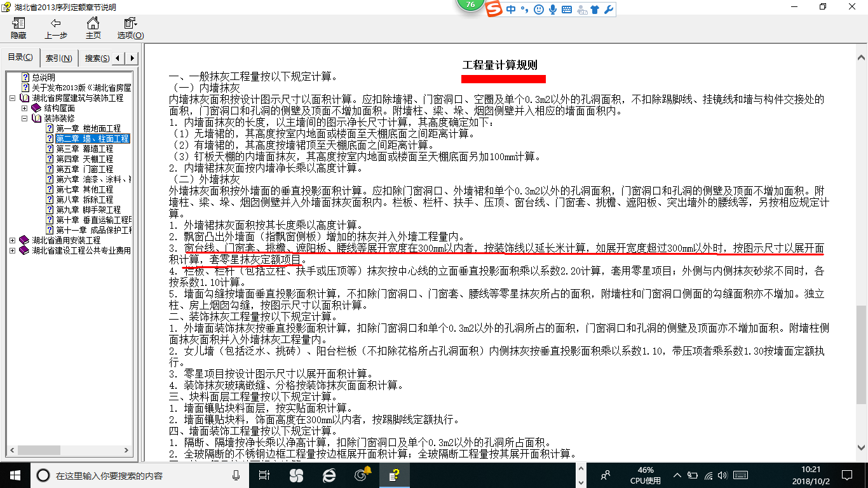Image resolution: width=868 pixels, height=488 pixels.
Task: Open 第六章 油漆、涂料 topic
Action: (93, 179)
